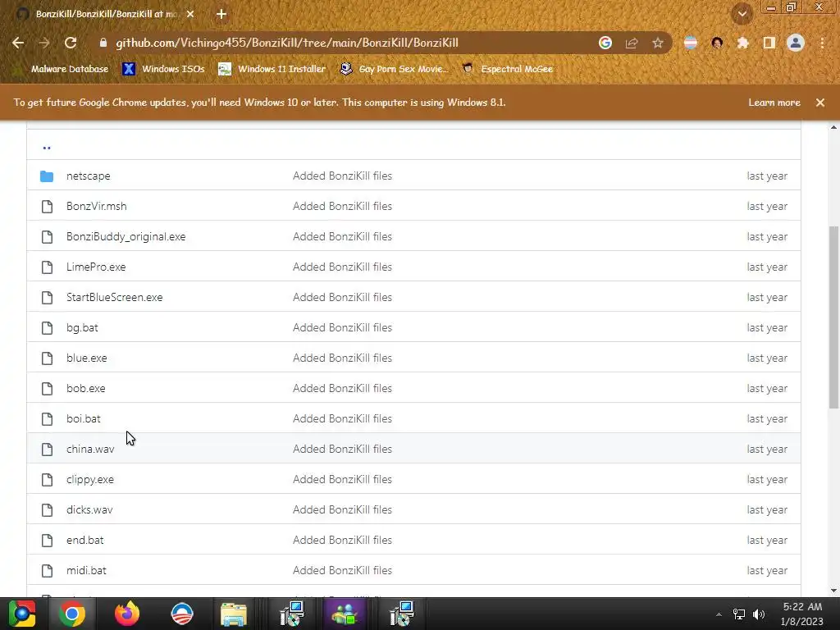Toggle the browser side panel icon
The width and height of the screenshot is (840, 630).
(769, 43)
